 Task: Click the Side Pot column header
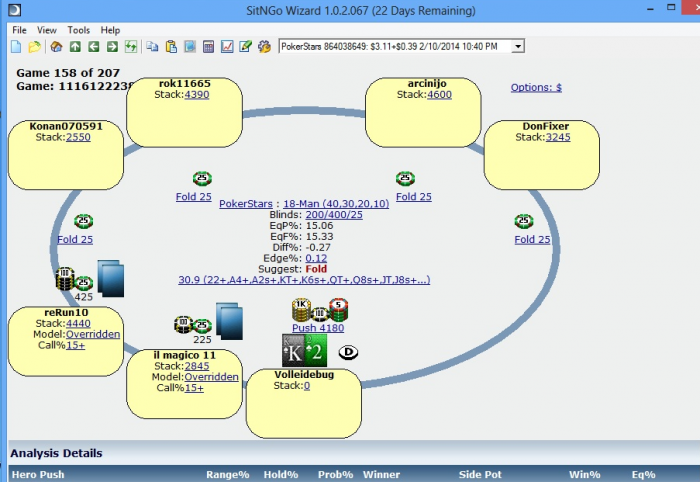[x=480, y=474]
